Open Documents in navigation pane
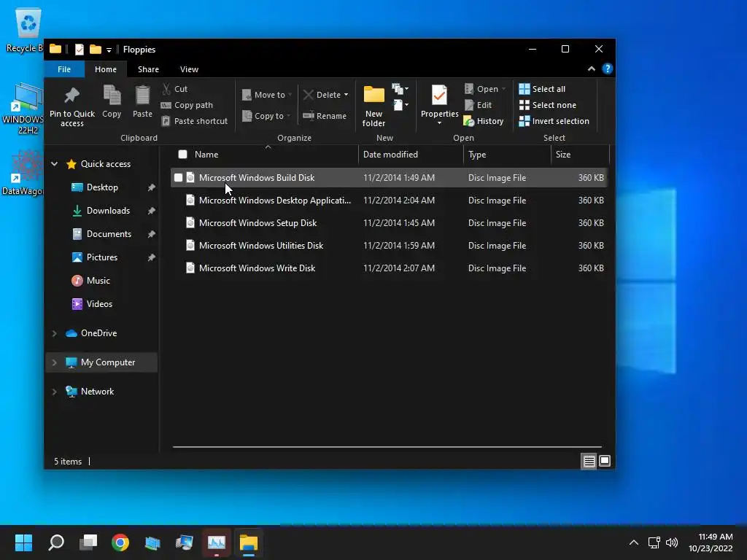 (102, 234)
